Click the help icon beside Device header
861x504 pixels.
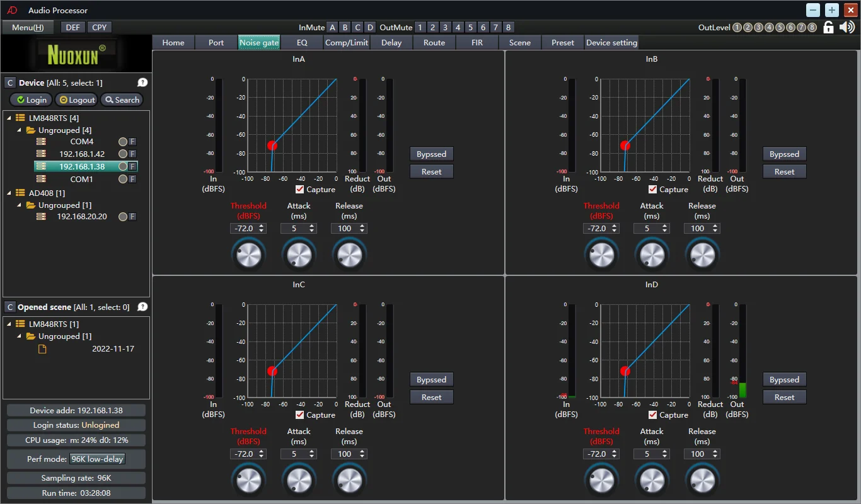coord(142,83)
